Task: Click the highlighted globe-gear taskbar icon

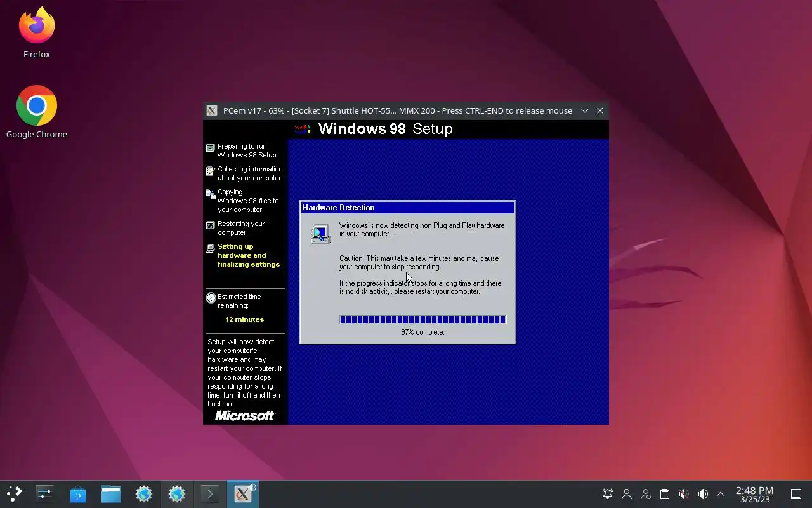Action: 176,494
